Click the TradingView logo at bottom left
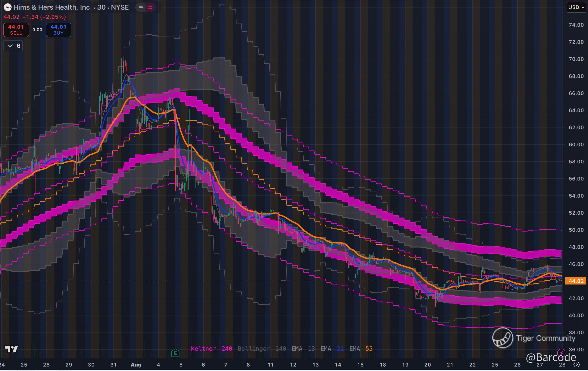Viewport: 588px width, 371px height. (12, 349)
